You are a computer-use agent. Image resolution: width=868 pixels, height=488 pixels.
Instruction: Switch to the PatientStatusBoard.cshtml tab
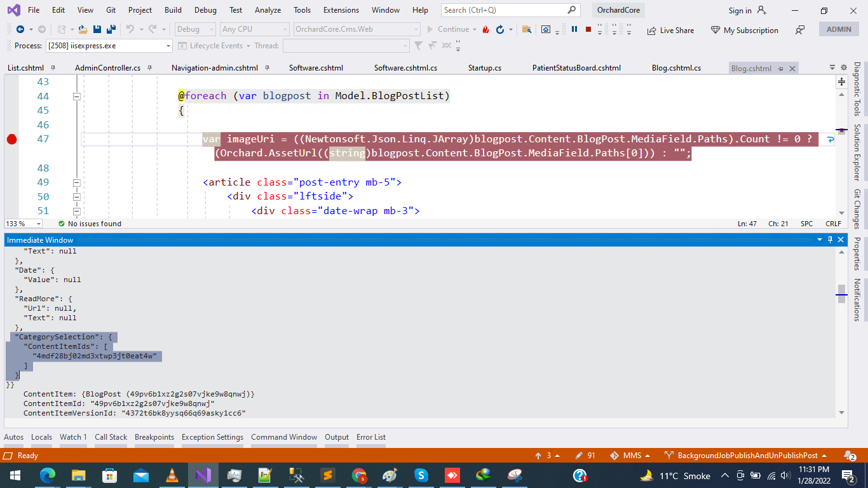(x=576, y=68)
